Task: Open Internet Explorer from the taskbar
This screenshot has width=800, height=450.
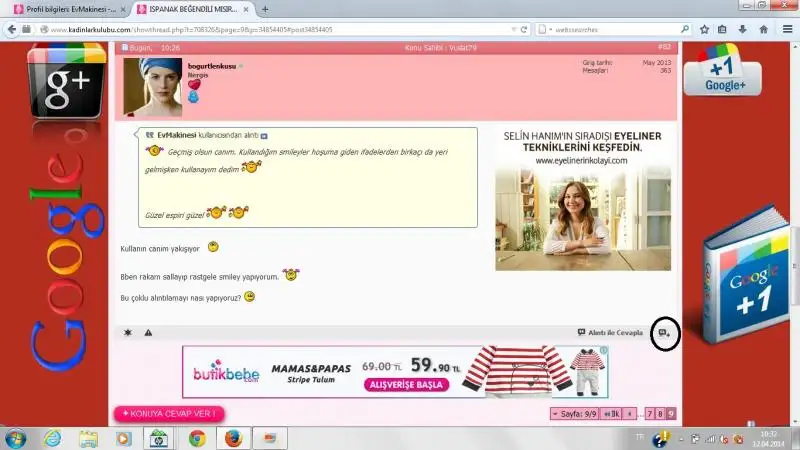Action: click(x=52, y=438)
